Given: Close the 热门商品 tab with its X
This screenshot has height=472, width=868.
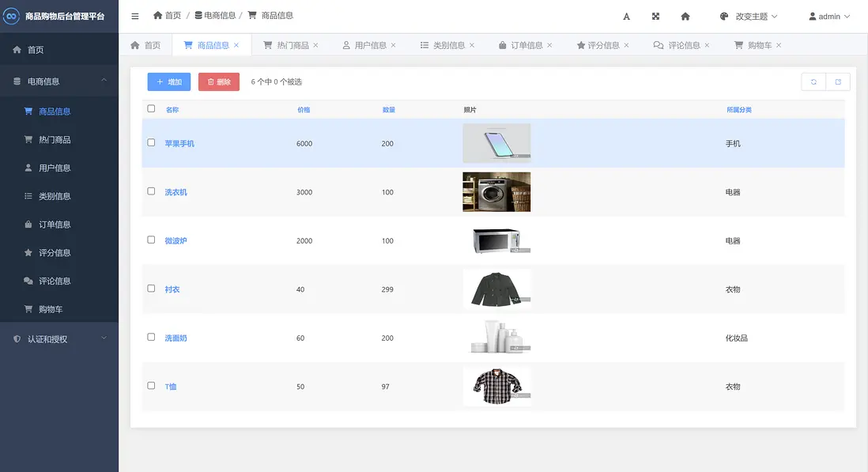Looking at the screenshot, I should [316, 46].
